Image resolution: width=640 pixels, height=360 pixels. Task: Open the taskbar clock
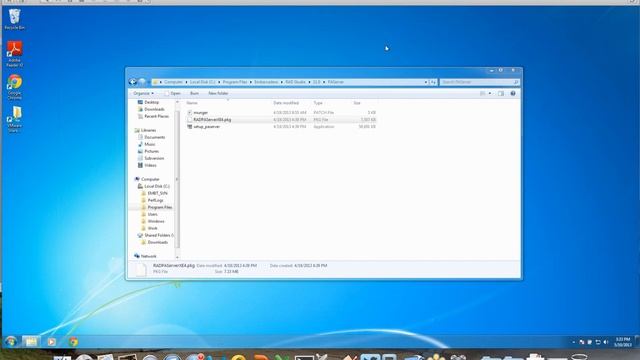(623, 342)
